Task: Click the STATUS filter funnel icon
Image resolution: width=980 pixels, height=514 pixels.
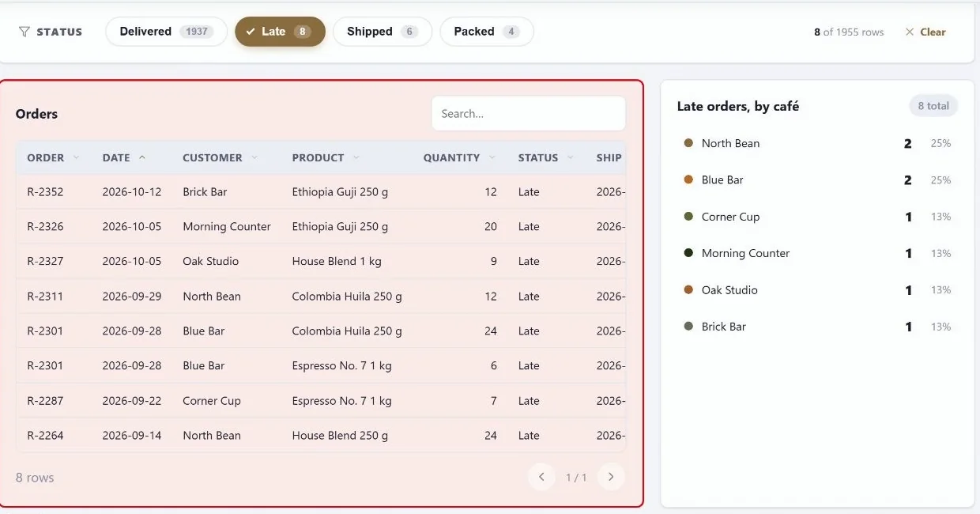Action: point(24,32)
